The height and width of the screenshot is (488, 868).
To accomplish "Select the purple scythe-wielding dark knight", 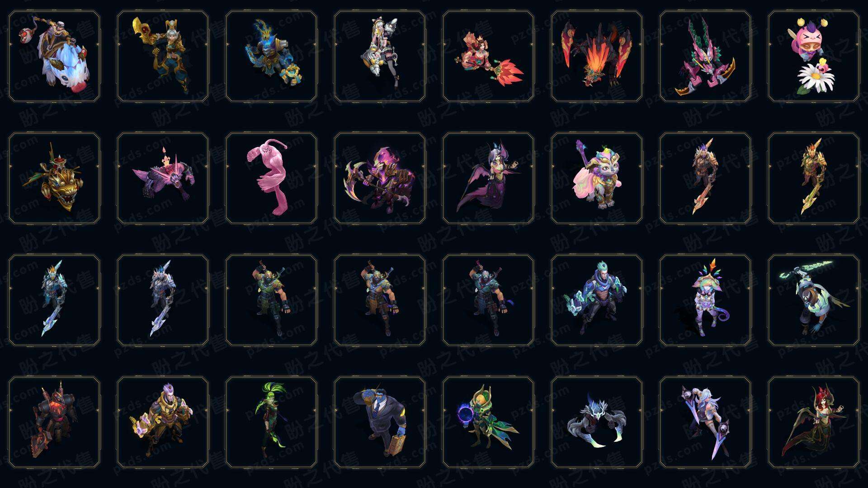I will tap(380, 178).
